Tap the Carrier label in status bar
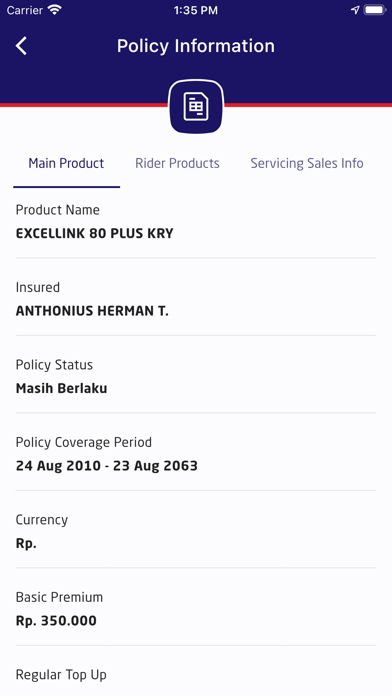 coord(24,10)
